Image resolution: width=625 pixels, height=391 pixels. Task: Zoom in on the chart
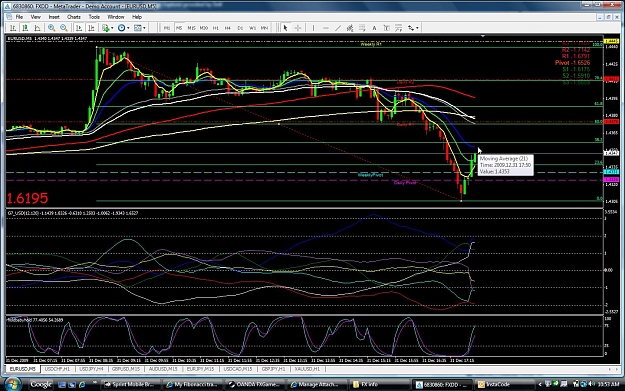pyautogui.click(x=51, y=28)
